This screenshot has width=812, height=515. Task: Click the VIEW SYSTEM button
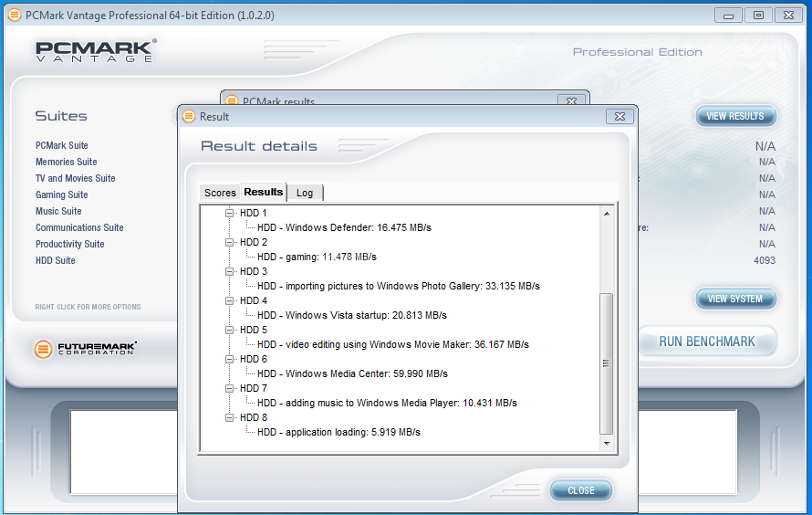(735, 299)
